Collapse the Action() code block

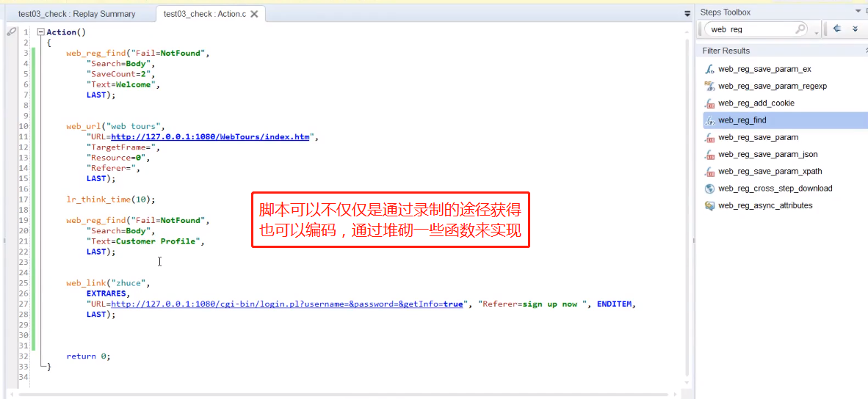40,32
